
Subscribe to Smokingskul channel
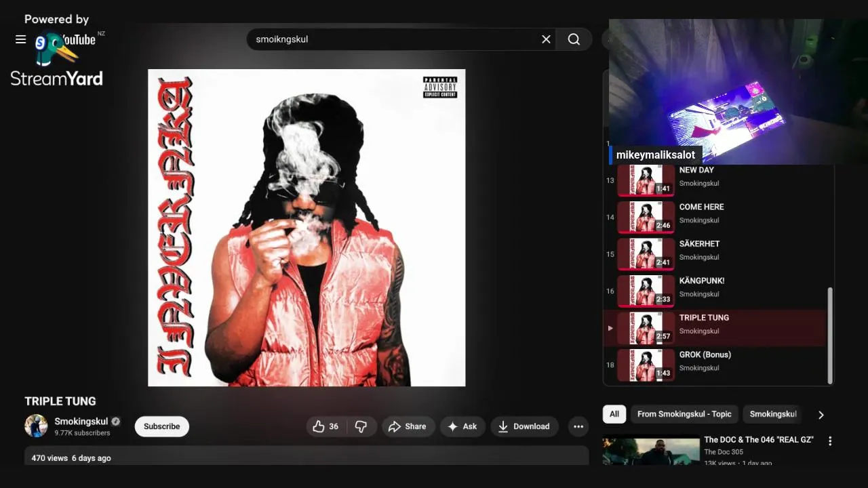click(161, 426)
